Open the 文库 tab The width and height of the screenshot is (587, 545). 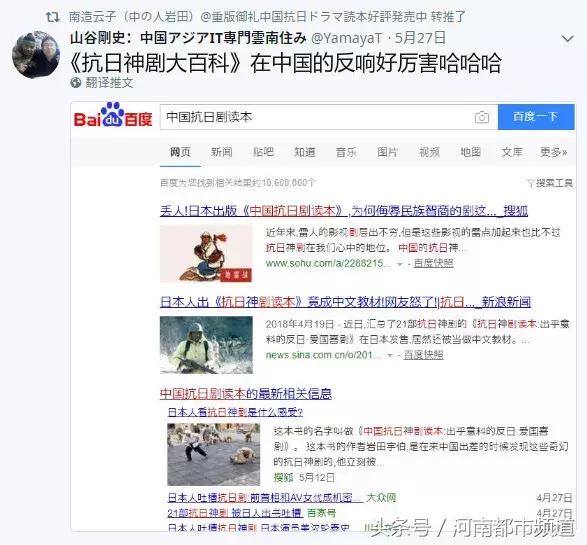[512, 152]
